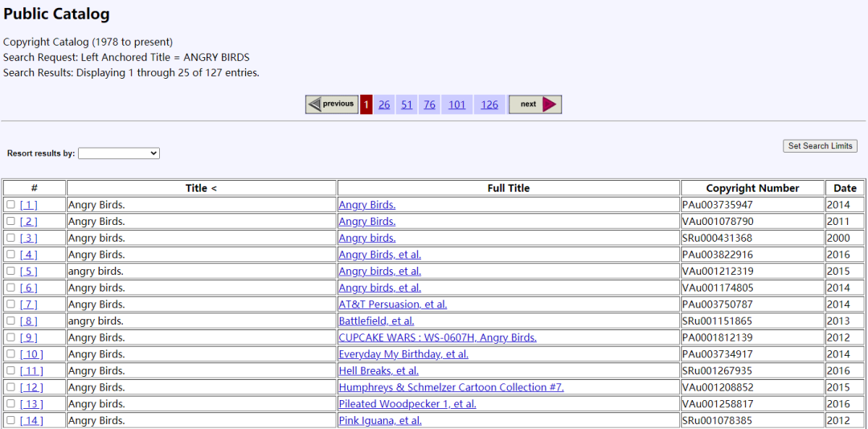Image resolution: width=868 pixels, height=429 pixels.
Task: Go to the previous results page
Action: coord(332,104)
